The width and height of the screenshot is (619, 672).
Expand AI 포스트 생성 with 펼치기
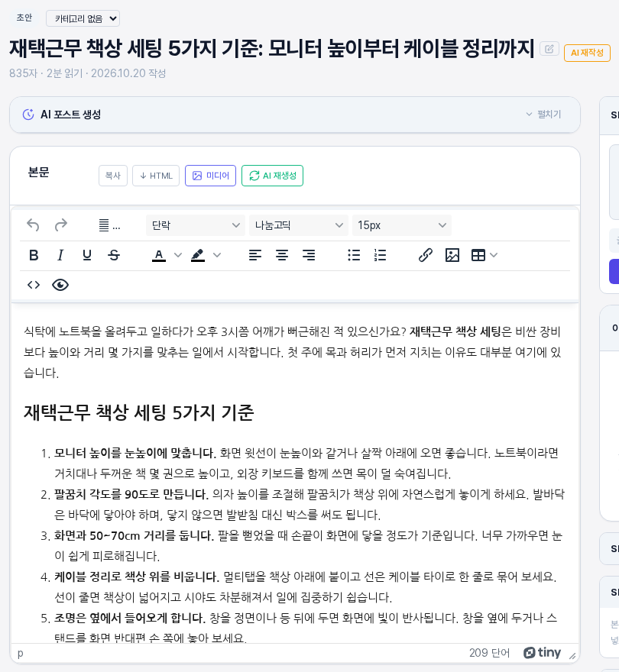click(x=543, y=115)
